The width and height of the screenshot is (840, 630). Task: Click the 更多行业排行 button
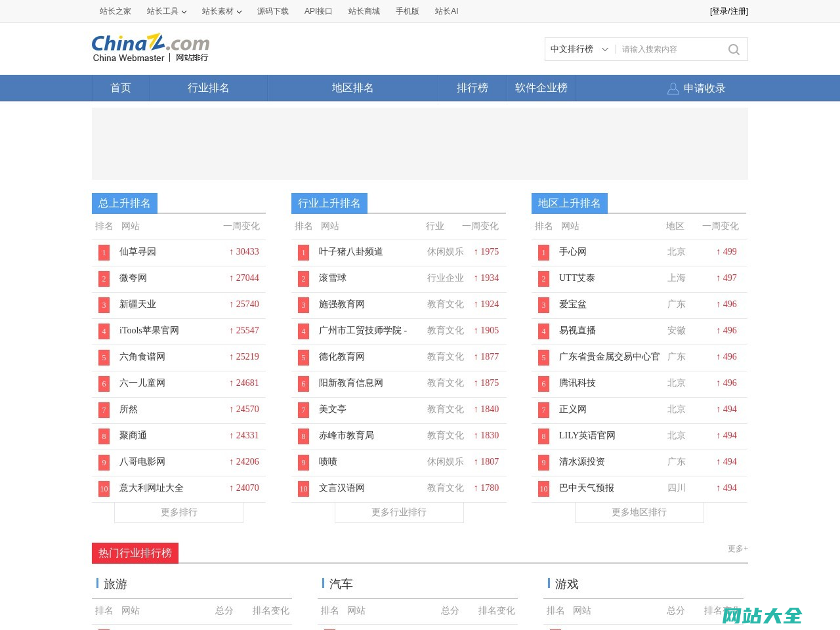399,513
